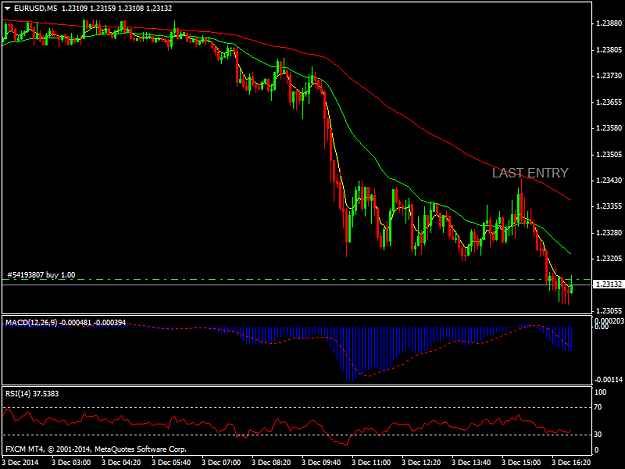This screenshot has height=469, width=625.
Task: Click the 1.23355 price scale value
Action: [x=609, y=206]
